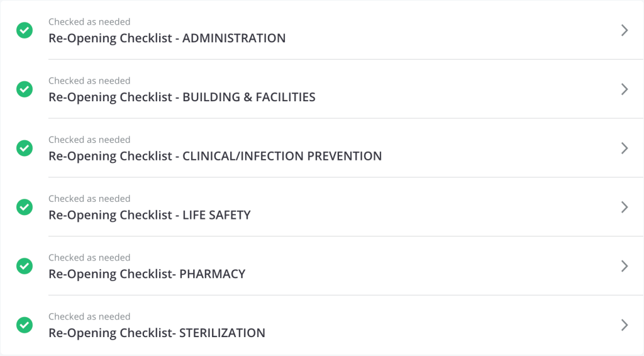
Task: Expand CLINICAL/INFECTION PREVENTION chevron arrow
Action: 625,148
